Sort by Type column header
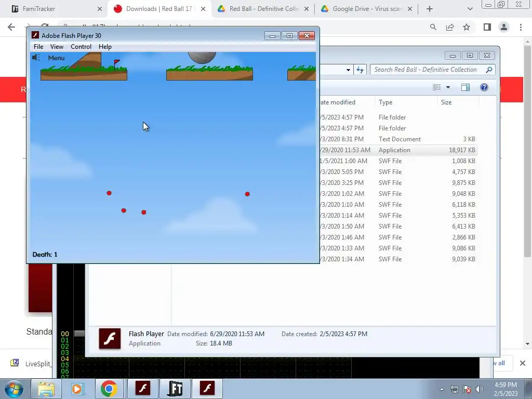532x399 pixels. pos(406,102)
